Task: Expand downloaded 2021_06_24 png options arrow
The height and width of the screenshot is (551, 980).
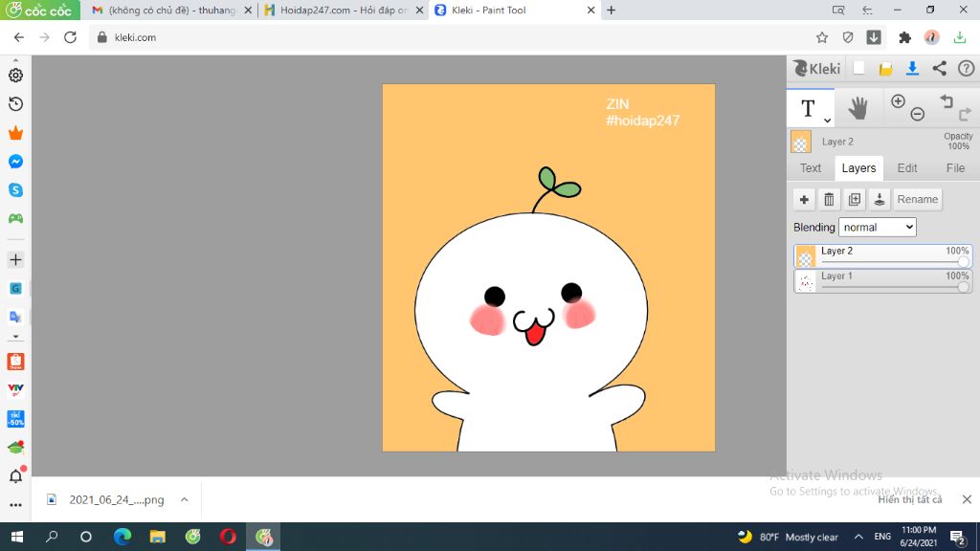Action: (x=185, y=499)
